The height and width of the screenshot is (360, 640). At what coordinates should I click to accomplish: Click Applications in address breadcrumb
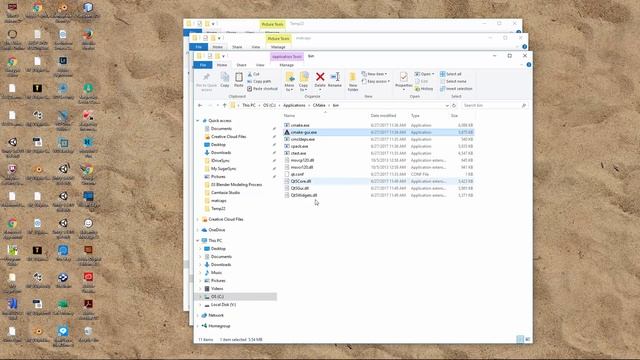tap(294, 105)
